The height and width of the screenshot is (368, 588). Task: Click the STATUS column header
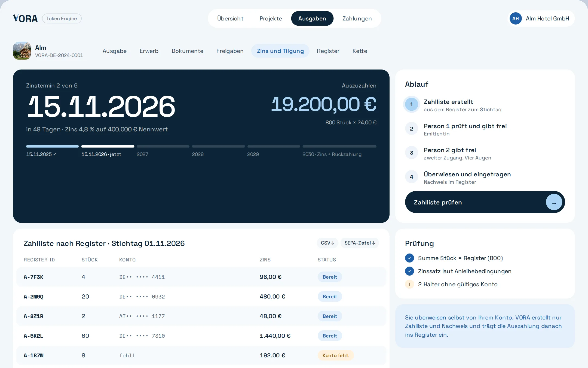click(327, 260)
